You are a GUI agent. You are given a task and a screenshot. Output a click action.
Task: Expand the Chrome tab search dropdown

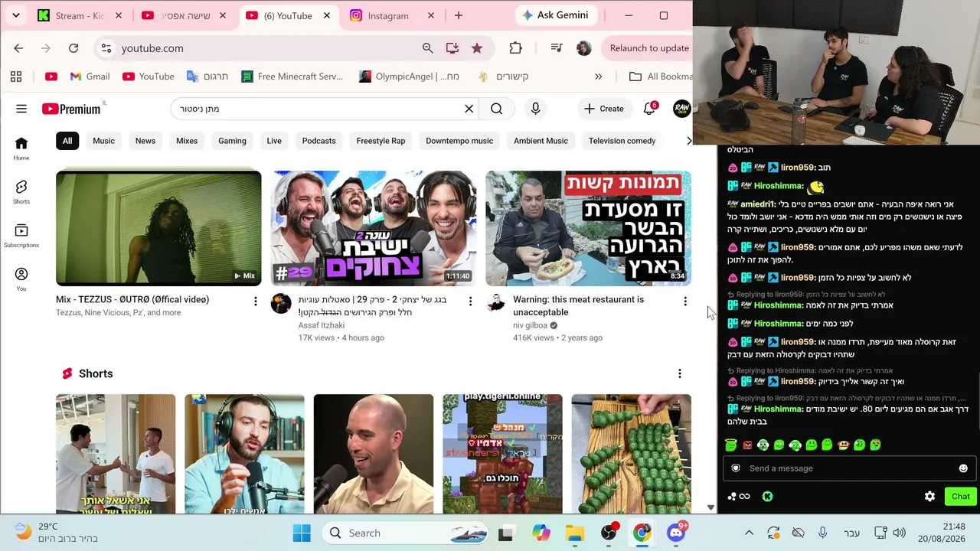pos(15,15)
